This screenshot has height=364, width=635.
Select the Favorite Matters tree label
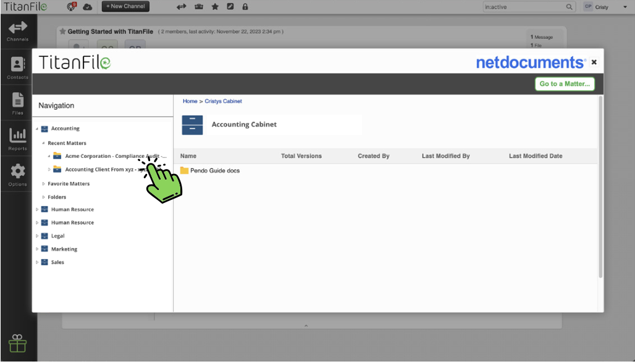coord(69,184)
